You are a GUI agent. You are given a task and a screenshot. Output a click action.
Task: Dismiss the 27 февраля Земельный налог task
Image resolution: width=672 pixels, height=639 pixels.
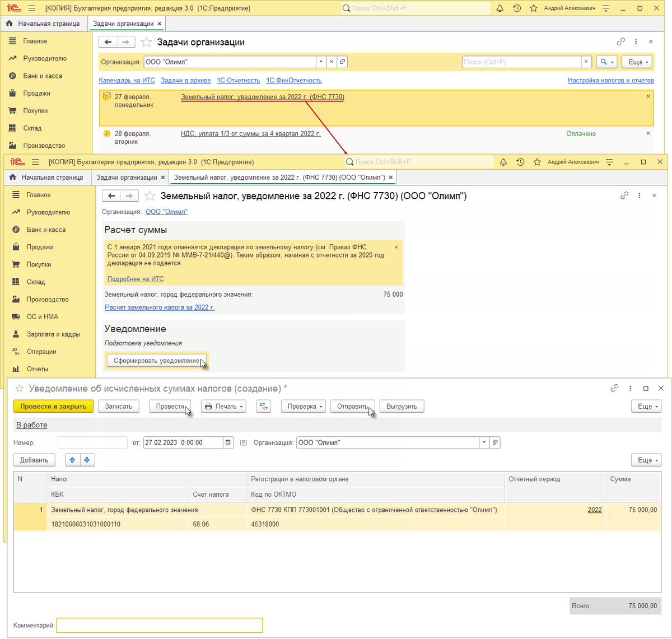(648, 96)
